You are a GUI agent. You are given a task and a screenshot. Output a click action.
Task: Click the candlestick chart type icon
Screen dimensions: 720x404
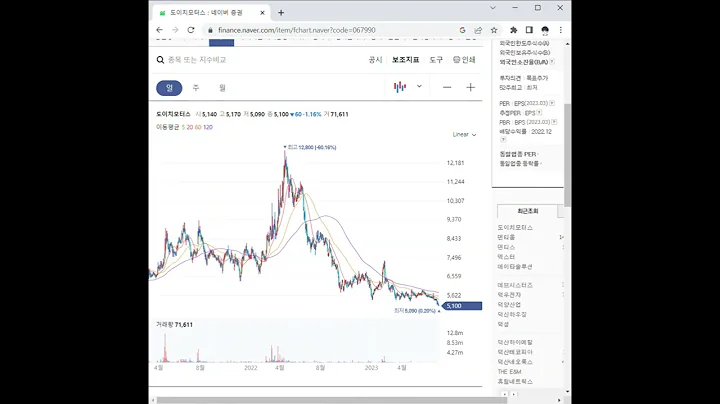point(400,87)
